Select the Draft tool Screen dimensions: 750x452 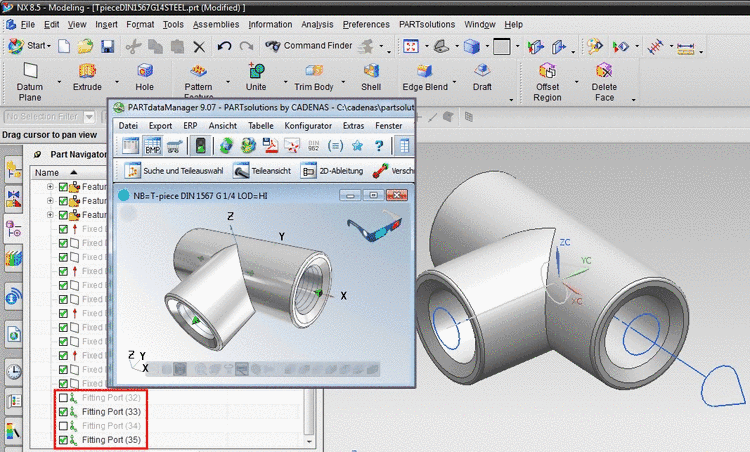(482, 77)
